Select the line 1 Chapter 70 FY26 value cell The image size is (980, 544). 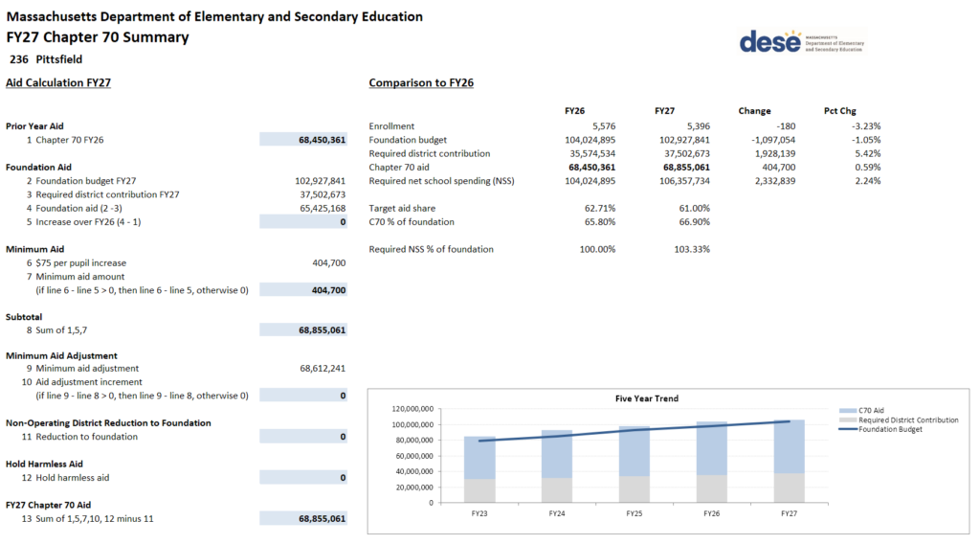(303, 140)
